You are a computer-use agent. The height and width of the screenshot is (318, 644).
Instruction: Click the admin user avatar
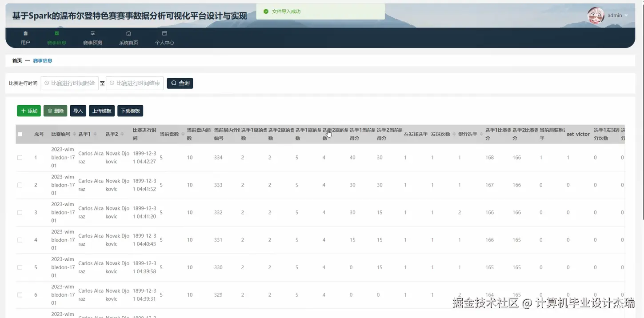coord(596,16)
